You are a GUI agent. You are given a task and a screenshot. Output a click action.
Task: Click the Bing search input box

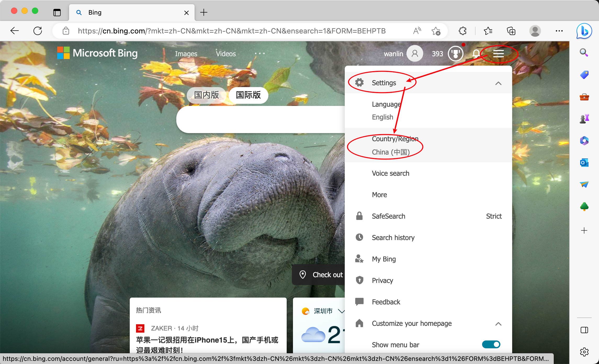point(261,120)
